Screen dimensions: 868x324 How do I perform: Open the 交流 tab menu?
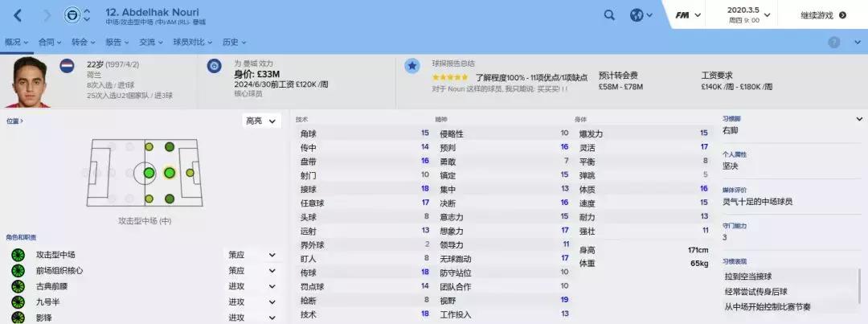[x=151, y=42]
